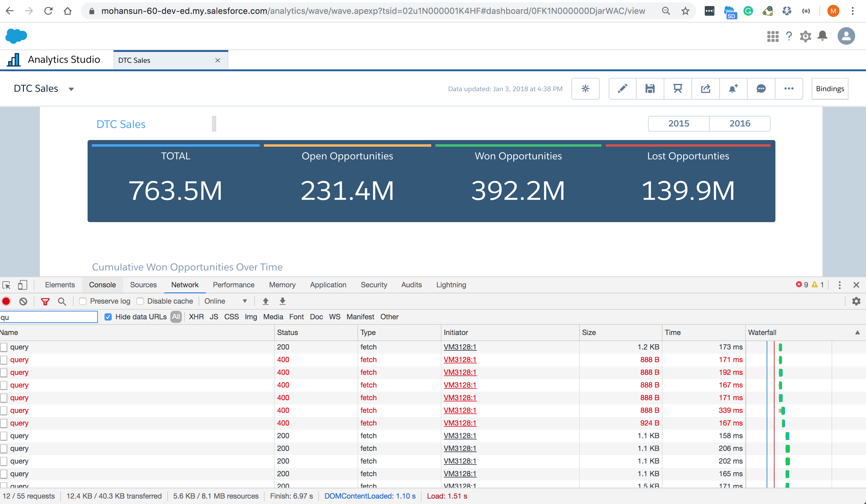
Task: Clear the network log icon
Action: pos(23,301)
